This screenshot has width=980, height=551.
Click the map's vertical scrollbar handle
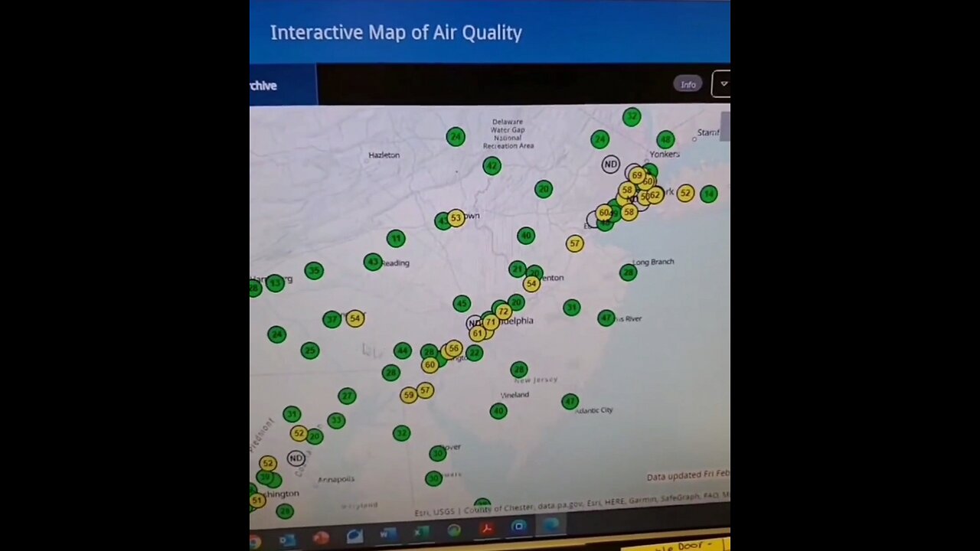pos(725,126)
